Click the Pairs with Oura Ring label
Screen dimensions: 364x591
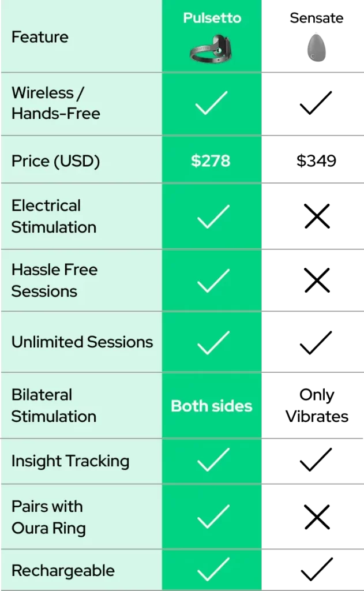[x=48, y=517]
